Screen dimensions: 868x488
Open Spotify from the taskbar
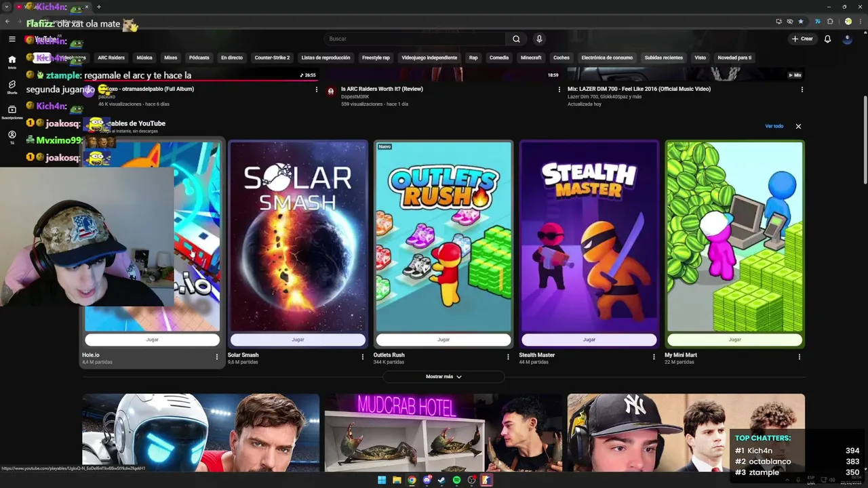pyautogui.click(x=456, y=481)
